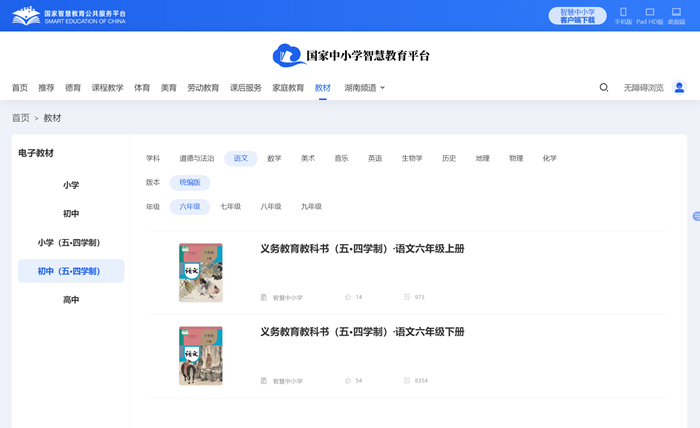Click 智慧中小学 source under 六年级上册
This screenshot has height=428, width=700.
[288, 297]
